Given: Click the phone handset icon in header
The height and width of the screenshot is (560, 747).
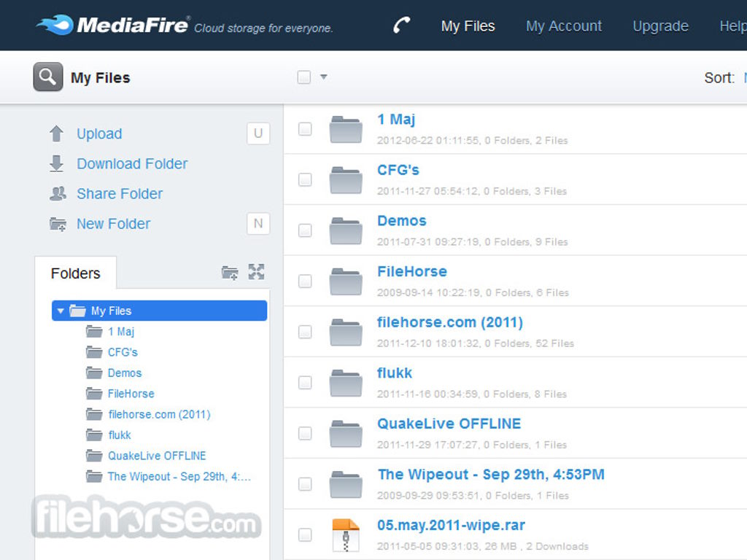Looking at the screenshot, I should tap(402, 26).
